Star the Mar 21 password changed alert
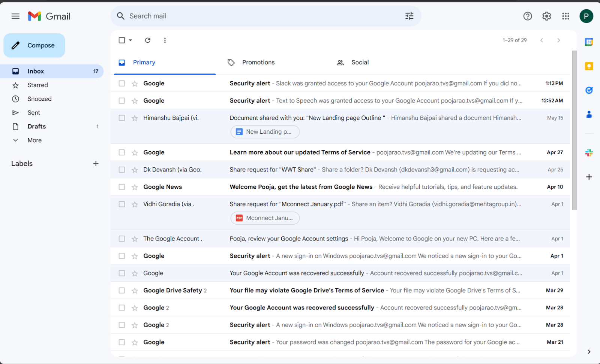600x364 pixels. point(135,342)
